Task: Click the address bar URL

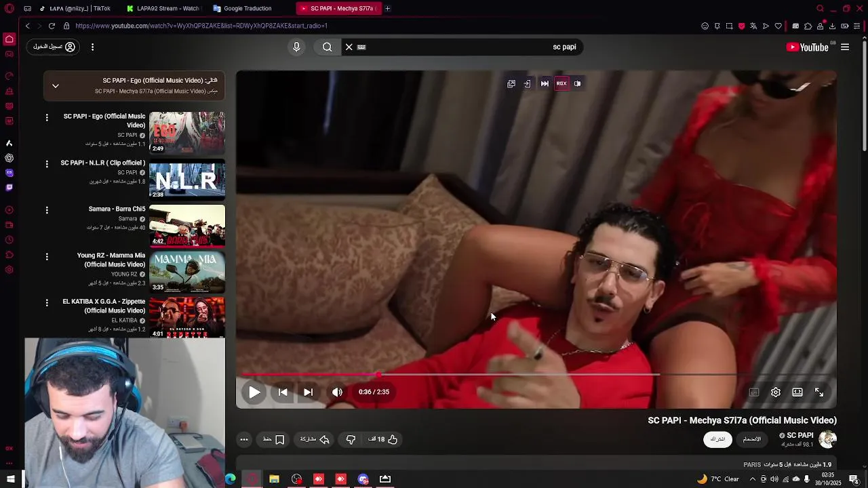Action: coord(201,26)
